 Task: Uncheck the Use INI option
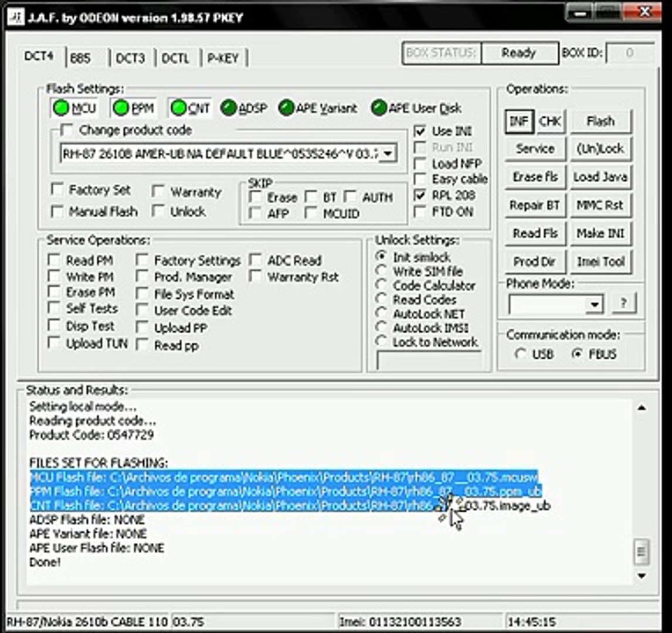point(420,131)
